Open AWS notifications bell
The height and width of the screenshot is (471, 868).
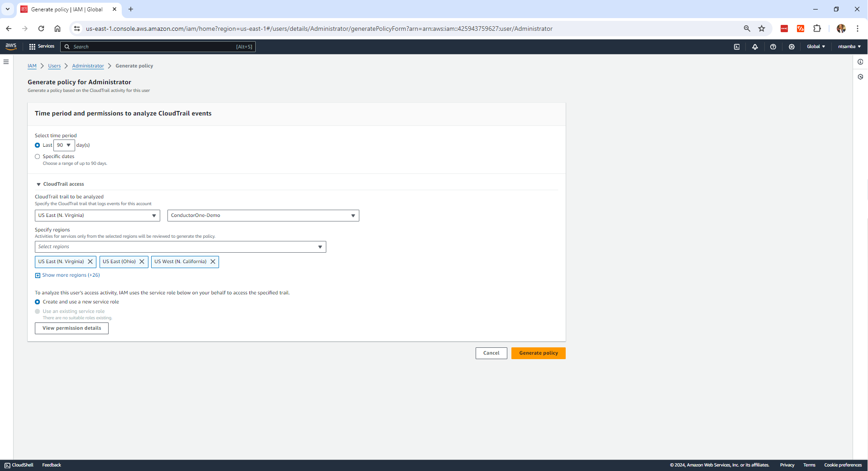coord(755,47)
